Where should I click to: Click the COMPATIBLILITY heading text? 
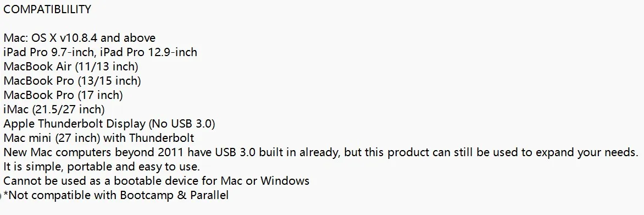coord(47,9)
